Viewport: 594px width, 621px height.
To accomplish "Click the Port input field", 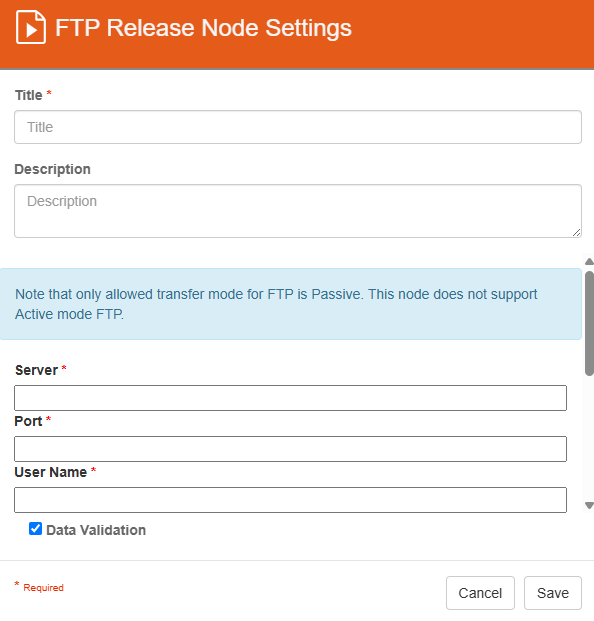I will [290, 449].
